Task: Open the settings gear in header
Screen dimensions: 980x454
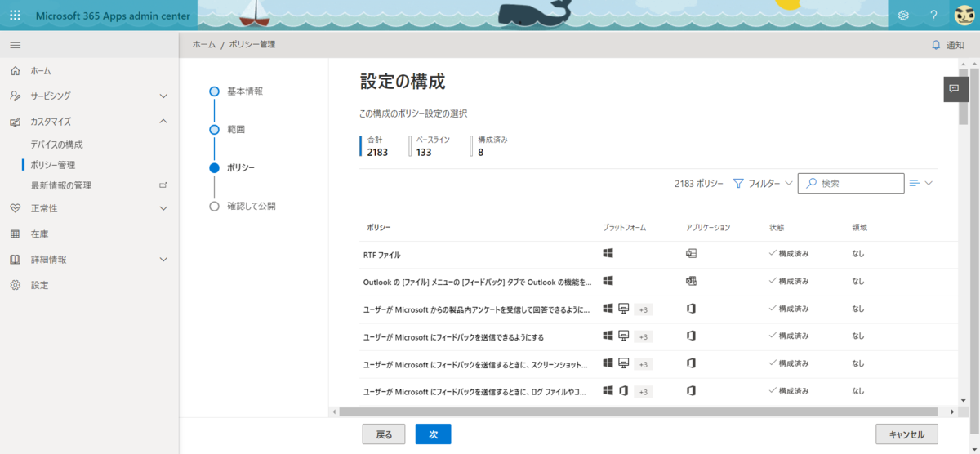Action: click(x=903, y=16)
